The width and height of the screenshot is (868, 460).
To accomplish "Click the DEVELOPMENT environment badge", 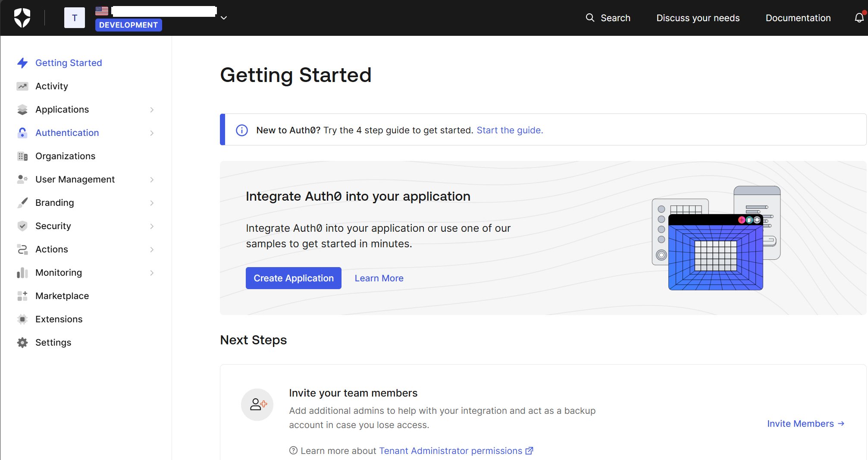I will coord(128,25).
